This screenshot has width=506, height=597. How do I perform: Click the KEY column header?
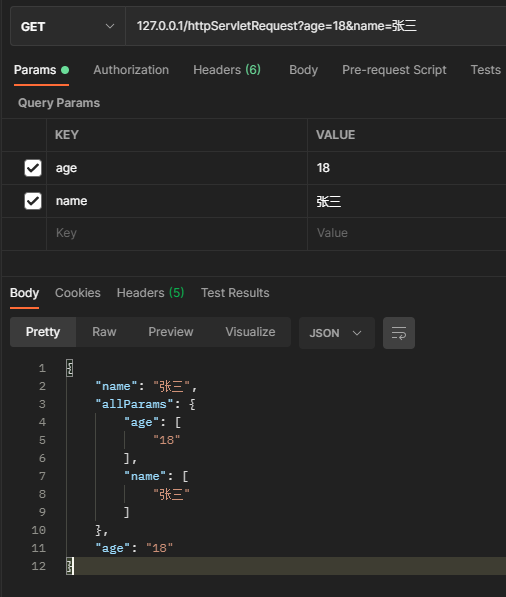click(67, 135)
